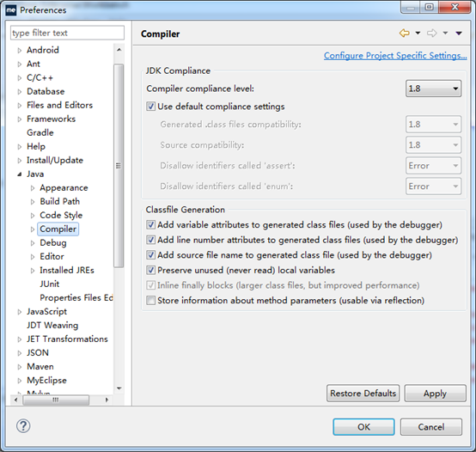Select Properties Files Editor item

point(76,298)
